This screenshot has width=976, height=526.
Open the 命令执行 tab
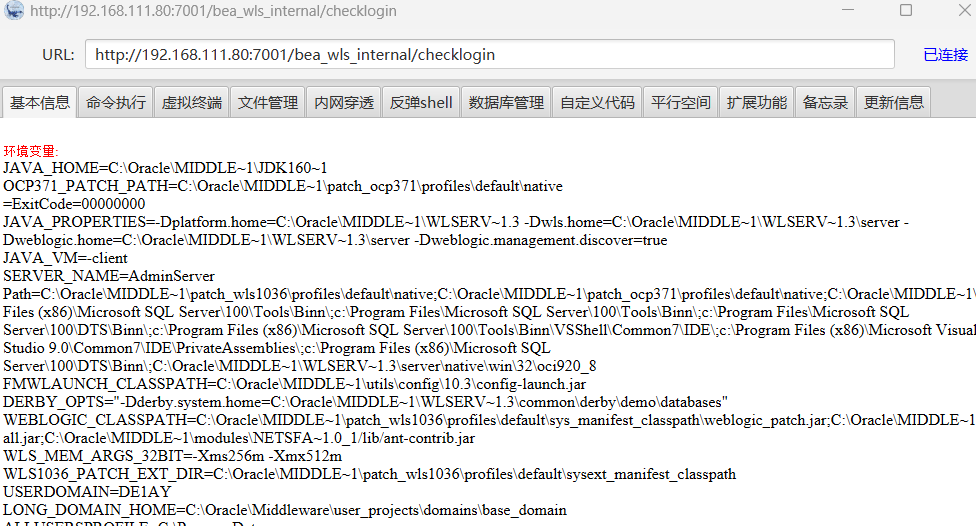coord(116,102)
